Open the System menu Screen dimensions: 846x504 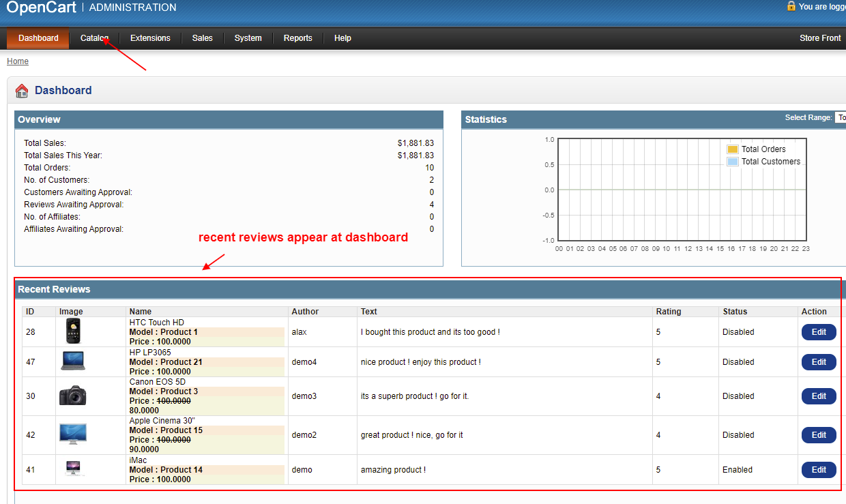[248, 38]
